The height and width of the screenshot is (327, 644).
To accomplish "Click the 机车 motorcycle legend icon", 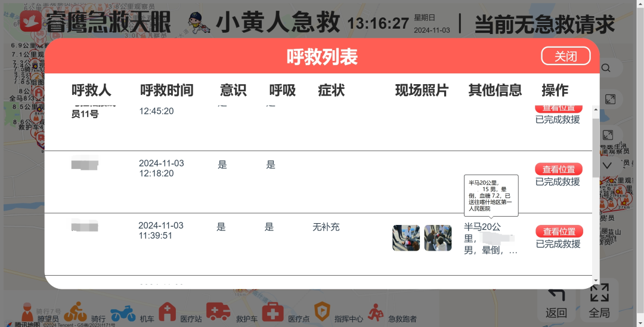I will [123, 313].
